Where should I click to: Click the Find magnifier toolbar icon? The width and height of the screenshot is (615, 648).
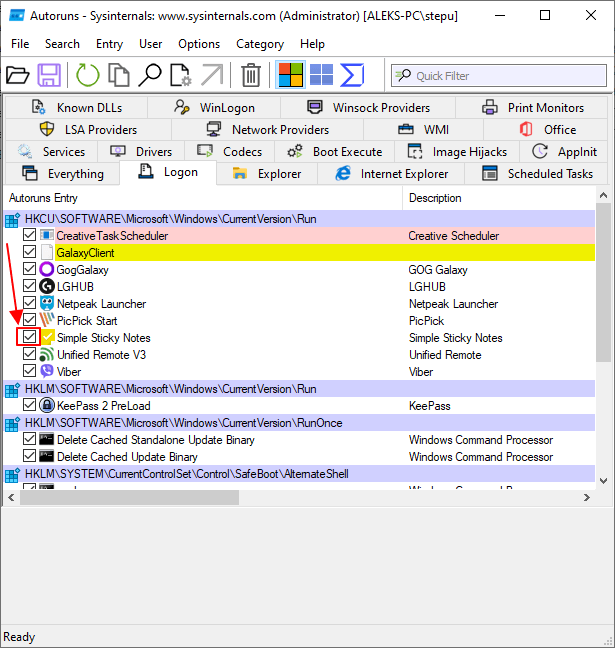coord(150,75)
